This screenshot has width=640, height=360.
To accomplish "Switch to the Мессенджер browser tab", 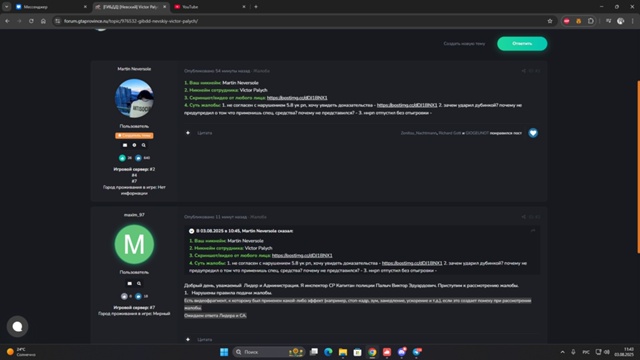I will [x=51, y=7].
